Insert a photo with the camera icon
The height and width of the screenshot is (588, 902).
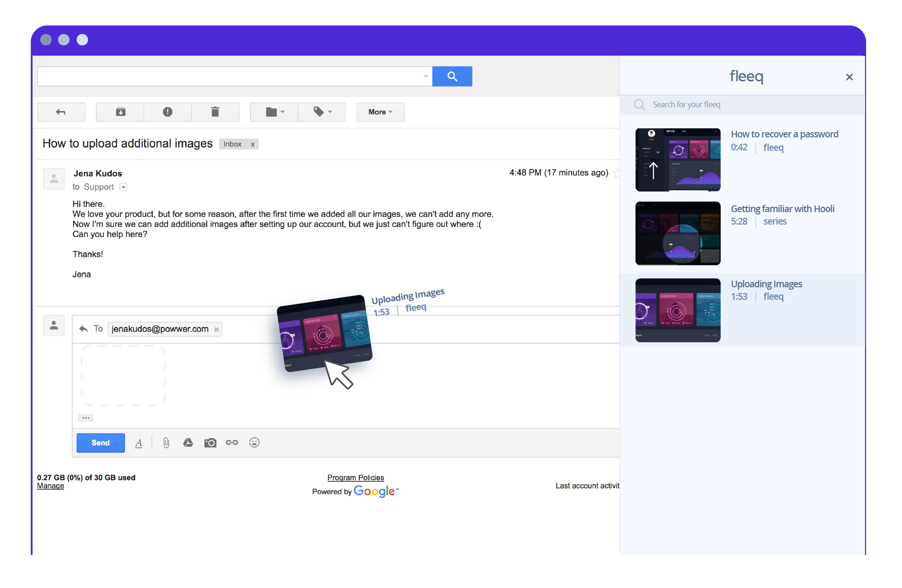(210, 443)
